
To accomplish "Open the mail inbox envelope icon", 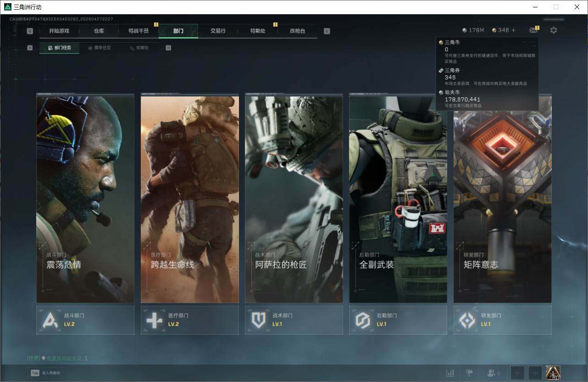I will pos(533,30).
